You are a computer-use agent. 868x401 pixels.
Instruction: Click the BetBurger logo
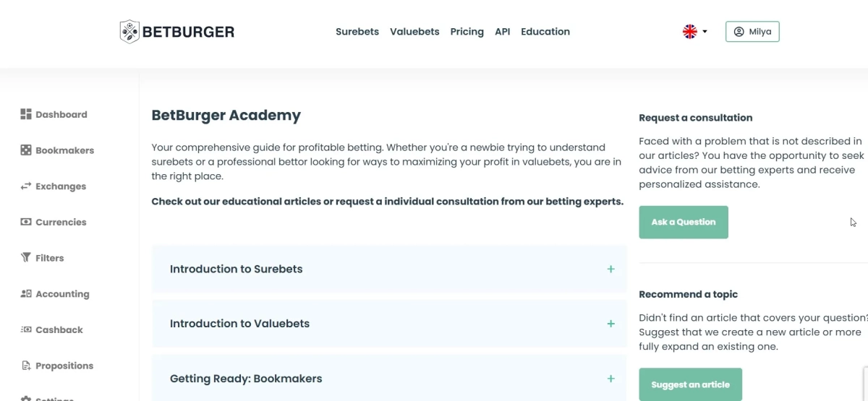[x=177, y=32]
